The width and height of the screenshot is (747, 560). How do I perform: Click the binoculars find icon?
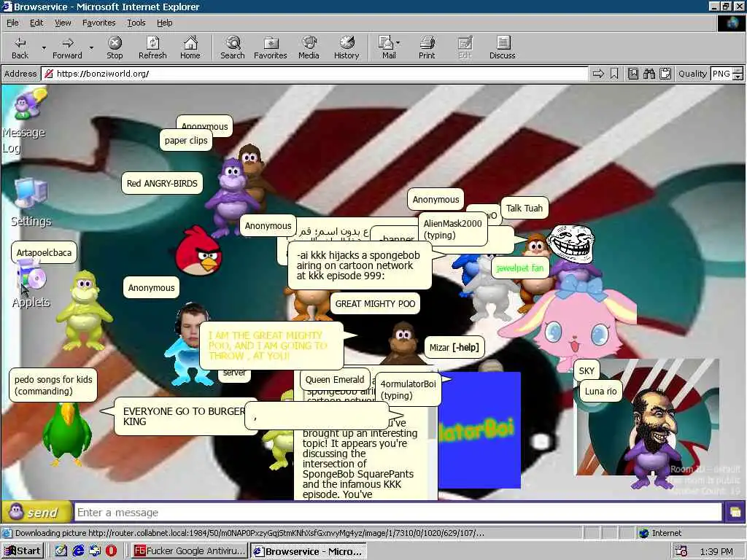pos(649,74)
